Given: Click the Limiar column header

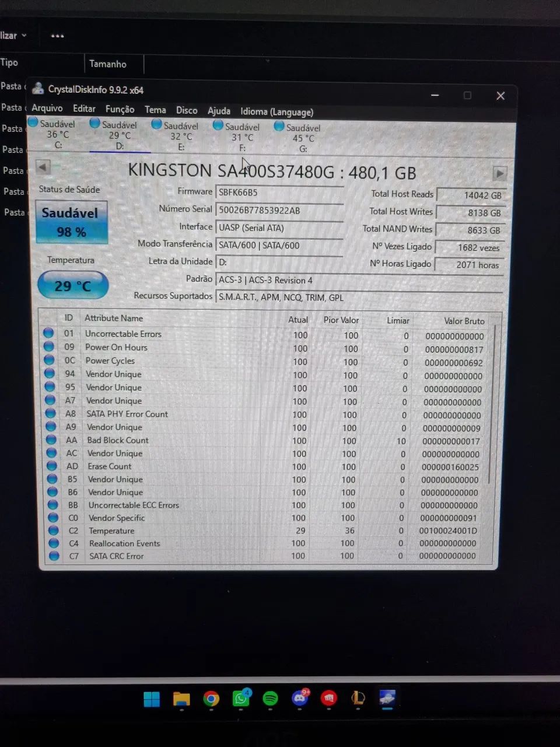Looking at the screenshot, I should pos(398,320).
